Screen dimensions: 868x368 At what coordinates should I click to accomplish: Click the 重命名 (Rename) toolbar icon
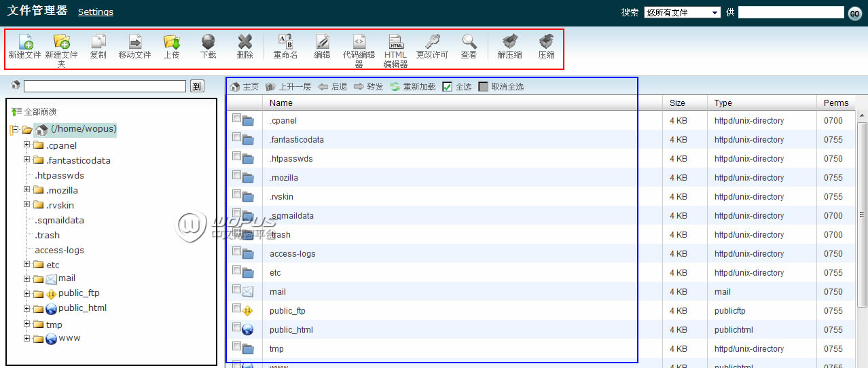(286, 41)
